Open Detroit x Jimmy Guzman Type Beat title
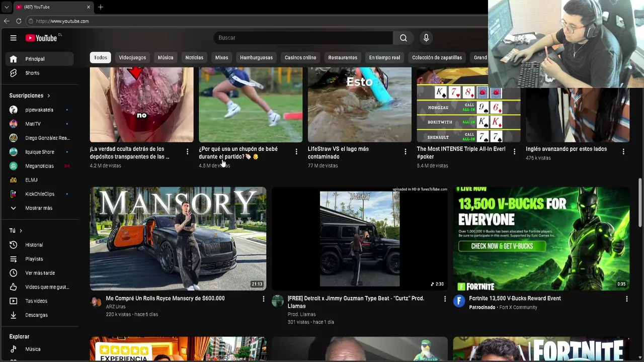 pos(356,302)
